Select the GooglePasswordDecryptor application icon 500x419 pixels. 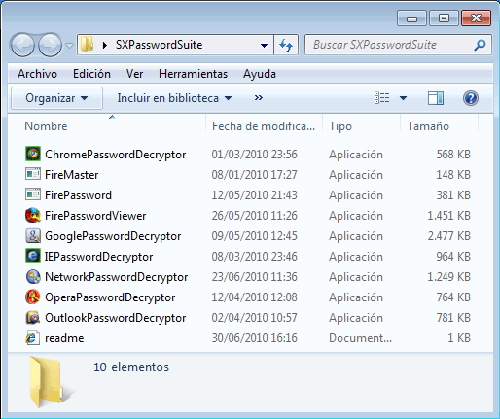pos(33,236)
